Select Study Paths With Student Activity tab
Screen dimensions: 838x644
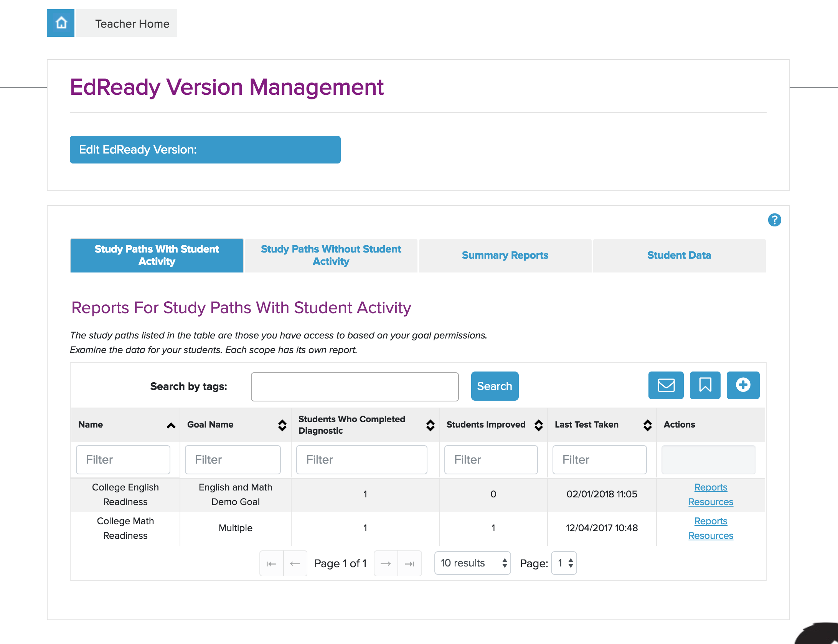click(157, 255)
